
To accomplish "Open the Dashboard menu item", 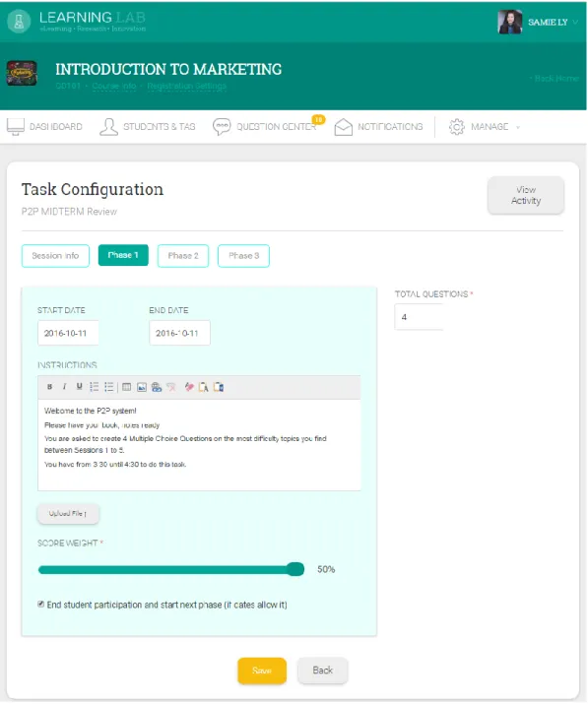I will click(44, 127).
